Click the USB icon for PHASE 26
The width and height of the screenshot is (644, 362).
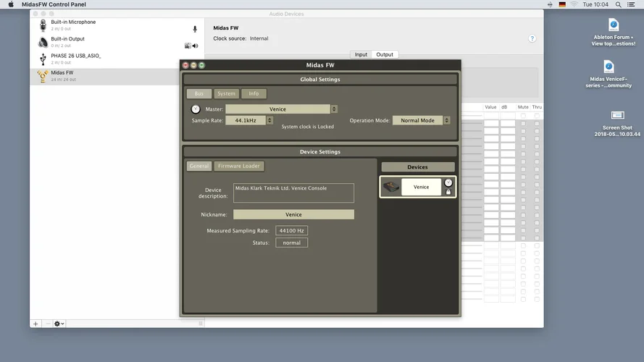click(x=43, y=59)
